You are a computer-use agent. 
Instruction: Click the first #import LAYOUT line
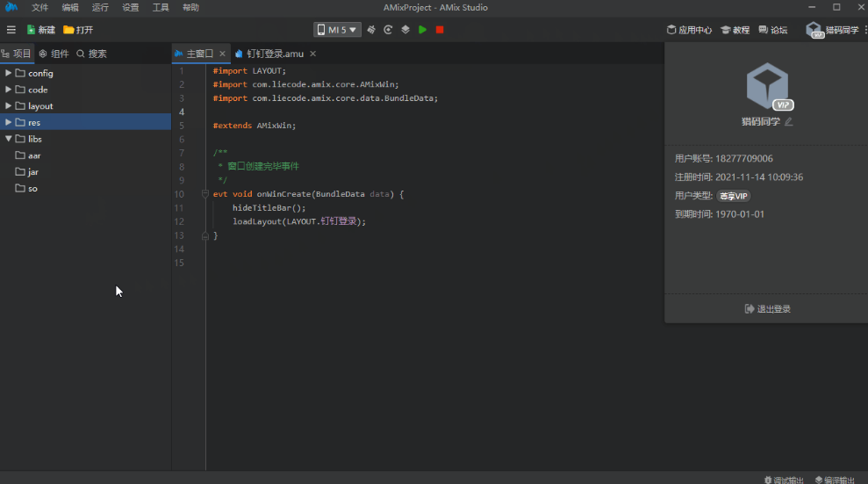(249, 71)
